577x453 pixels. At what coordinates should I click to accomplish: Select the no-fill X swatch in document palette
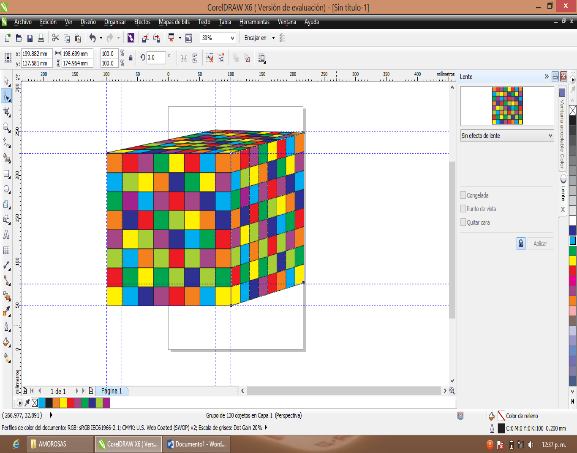tap(35, 403)
